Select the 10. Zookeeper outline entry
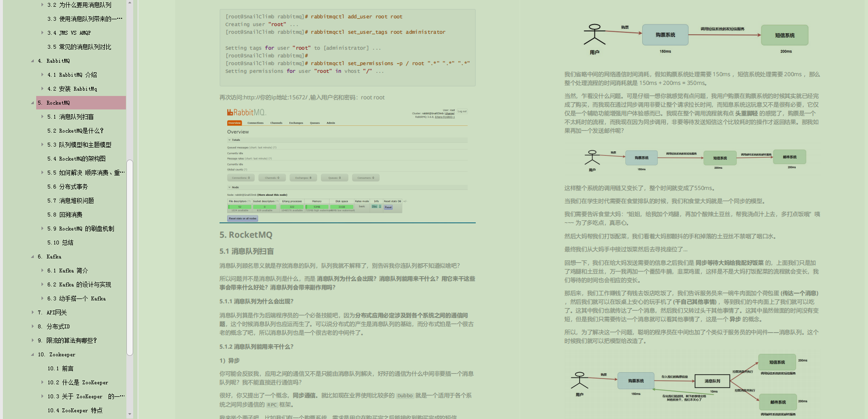The image size is (868, 419). point(56,354)
